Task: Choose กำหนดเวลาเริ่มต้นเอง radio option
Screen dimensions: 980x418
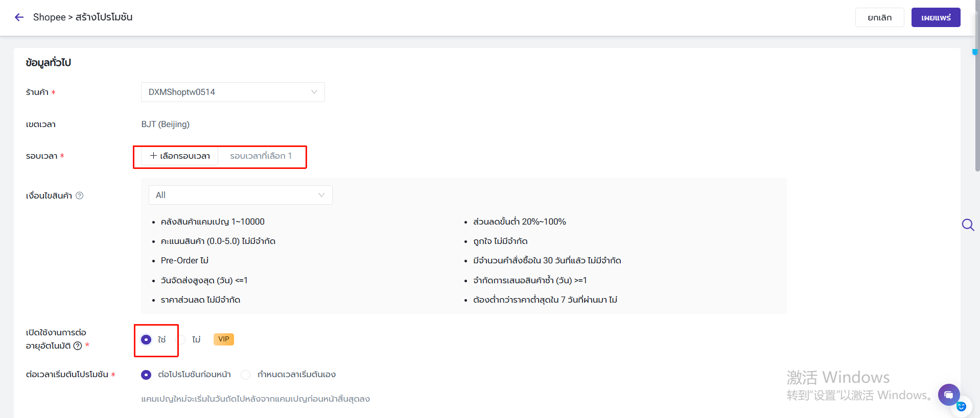Action: pyautogui.click(x=246, y=375)
